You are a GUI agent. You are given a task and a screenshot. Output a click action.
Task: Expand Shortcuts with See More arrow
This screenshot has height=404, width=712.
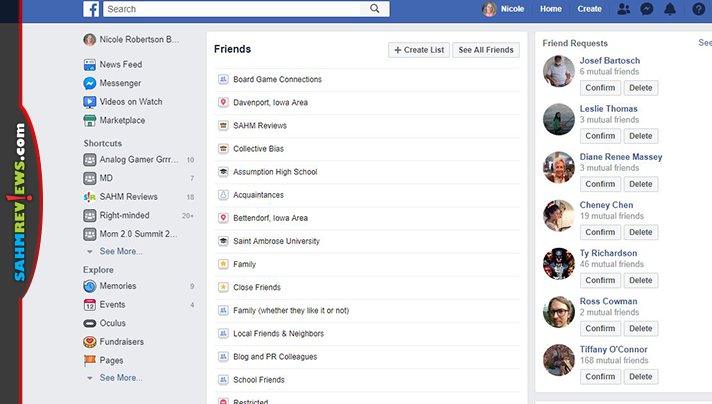coord(89,251)
